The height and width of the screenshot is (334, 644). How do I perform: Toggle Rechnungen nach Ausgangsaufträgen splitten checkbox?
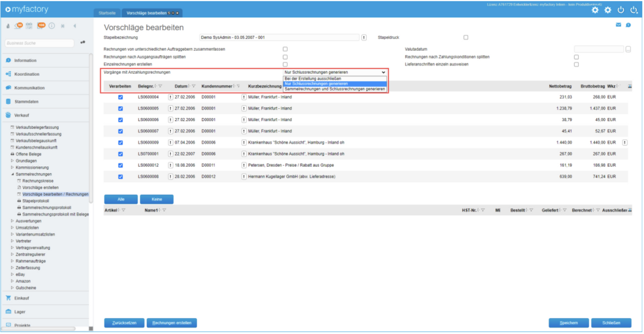[x=285, y=57]
